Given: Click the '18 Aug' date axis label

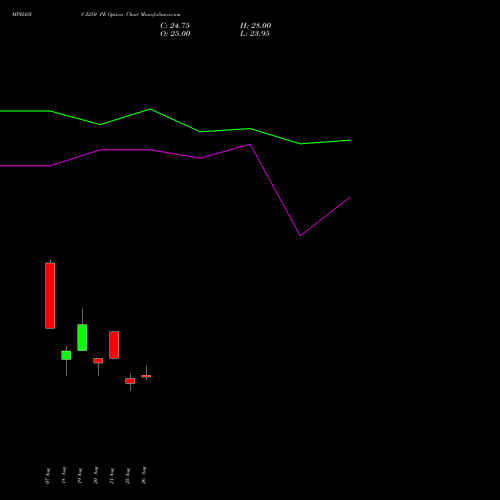Looking at the screenshot, I should click(x=64, y=475).
